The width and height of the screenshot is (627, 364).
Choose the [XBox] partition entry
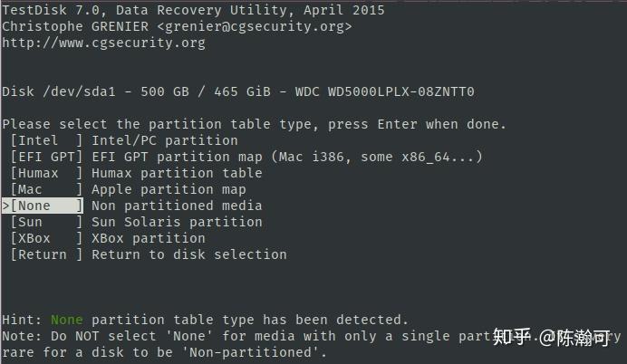click(x=46, y=238)
